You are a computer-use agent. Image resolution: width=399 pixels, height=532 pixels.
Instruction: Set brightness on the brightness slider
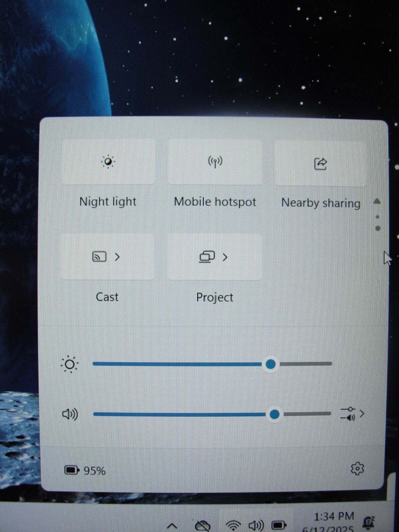point(212,364)
